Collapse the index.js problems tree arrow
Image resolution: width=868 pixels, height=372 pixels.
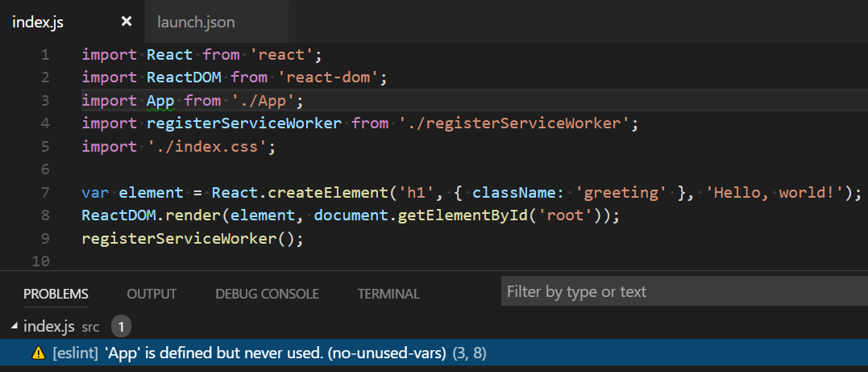pos(14,326)
